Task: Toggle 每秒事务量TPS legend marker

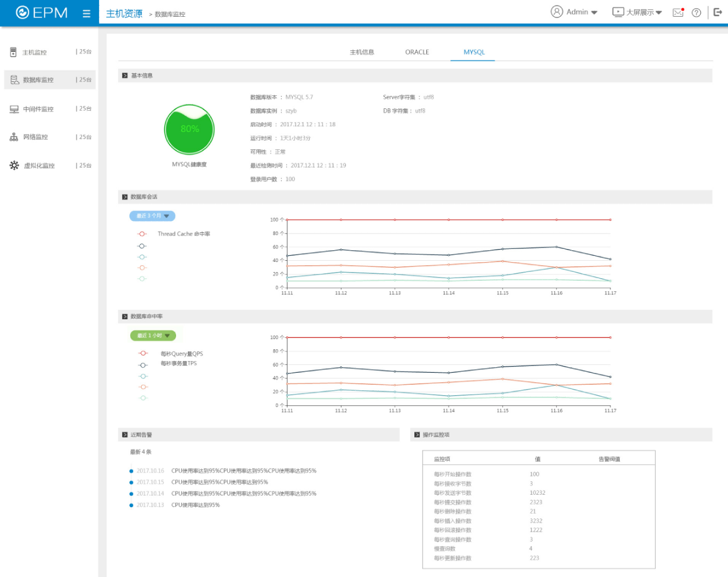Action: pos(144,365)
